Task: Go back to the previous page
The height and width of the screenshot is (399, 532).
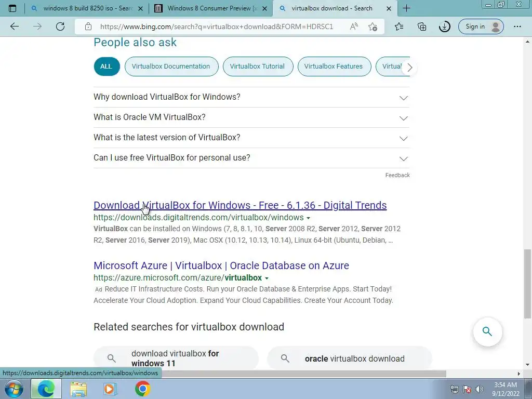Action: pyautogui.click(x=14, y=26)
